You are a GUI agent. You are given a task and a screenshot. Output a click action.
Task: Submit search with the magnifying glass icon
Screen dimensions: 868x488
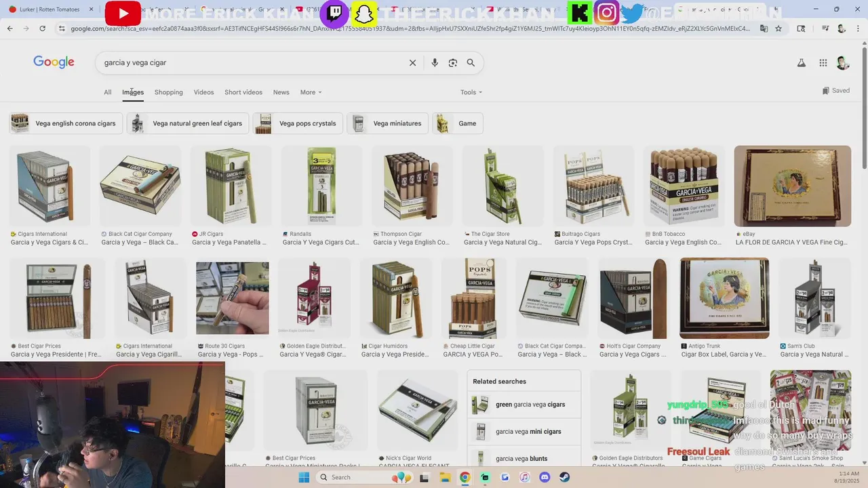click(471, 62)
